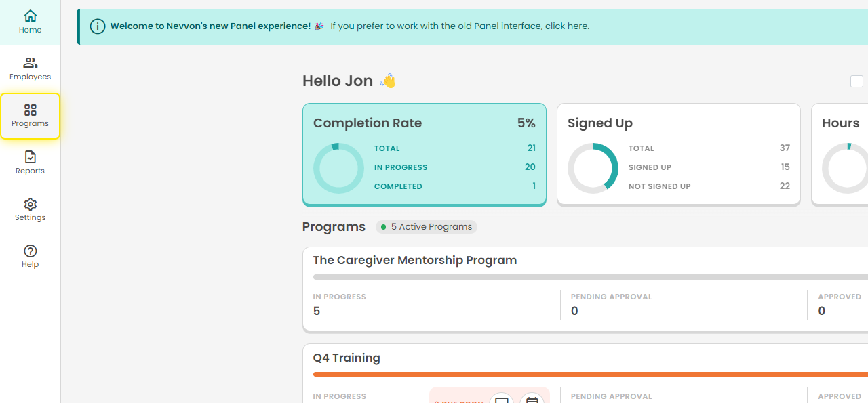
Task: Go to Home in the sidebar
Action: (x=30, y=22)
